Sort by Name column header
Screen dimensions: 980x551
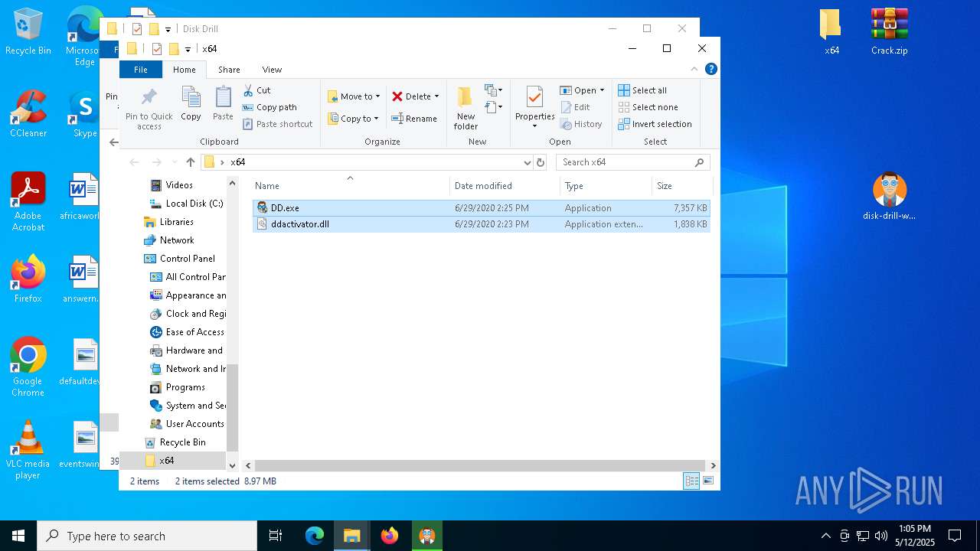[x=350, y=186]
